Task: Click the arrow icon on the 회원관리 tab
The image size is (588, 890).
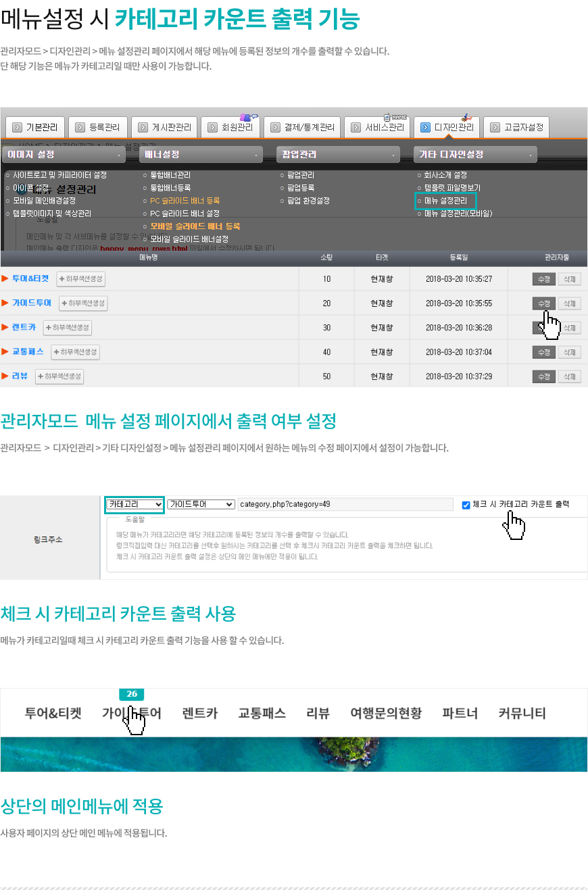Action: coord(213,127)
